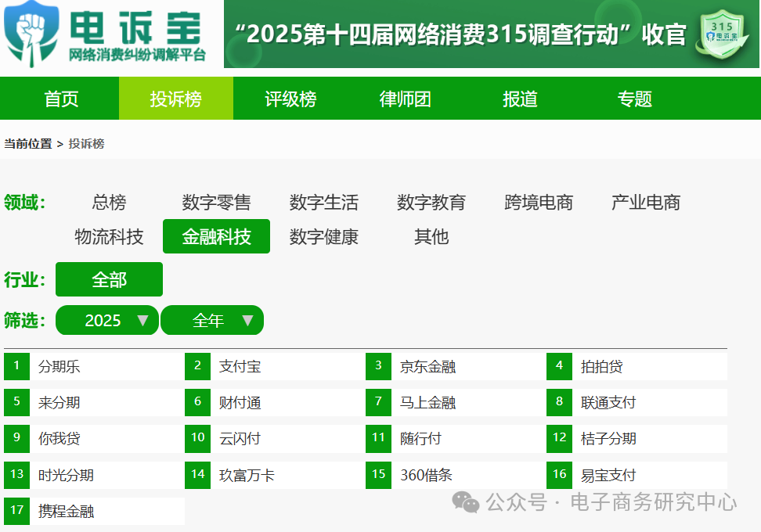This screenshot has width=761, height=532.
Task: Switch to the 评级榜 tab
Action: [x=290, y=98]
